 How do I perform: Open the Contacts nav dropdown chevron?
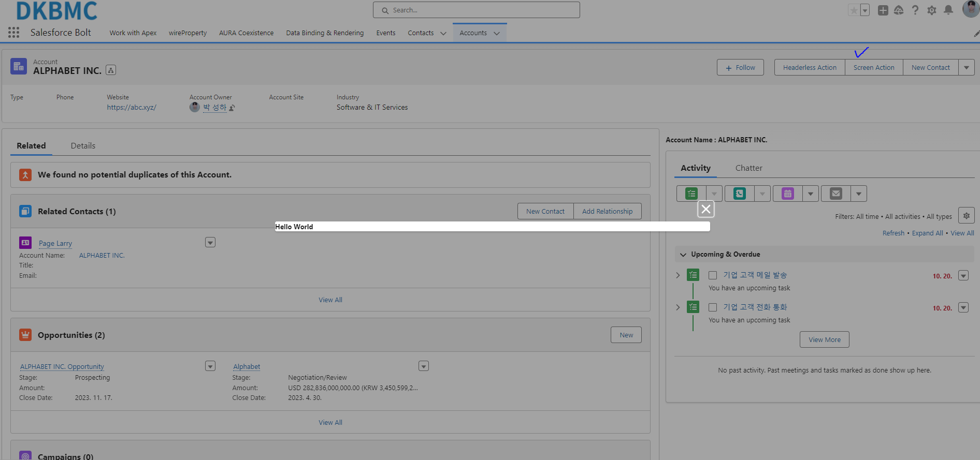[443, 33]
